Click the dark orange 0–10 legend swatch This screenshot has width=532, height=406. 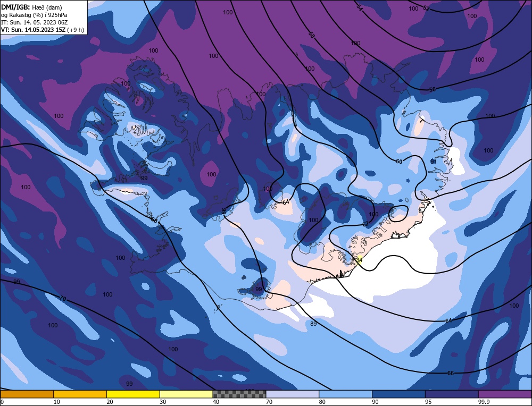pos(27,394)
